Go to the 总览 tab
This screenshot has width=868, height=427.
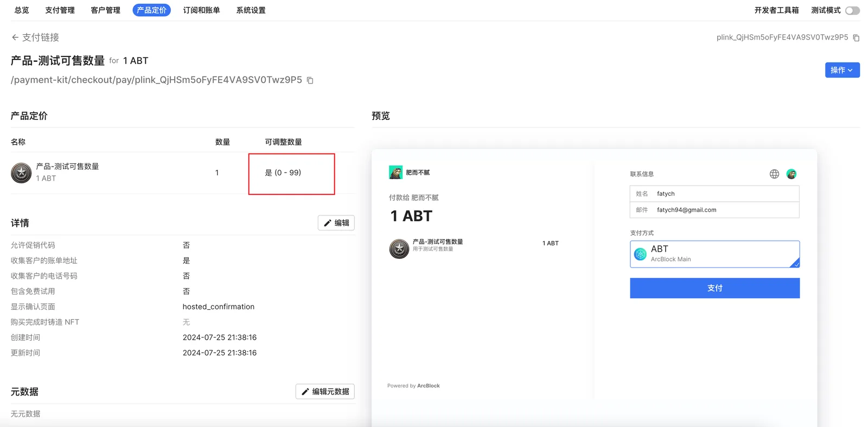click(x=22, y=10)
